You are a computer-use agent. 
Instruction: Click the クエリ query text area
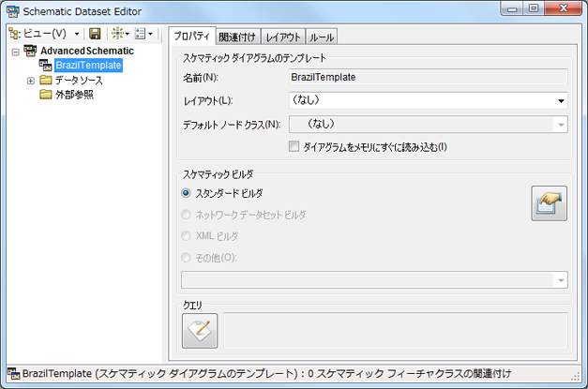coord(395,331)
